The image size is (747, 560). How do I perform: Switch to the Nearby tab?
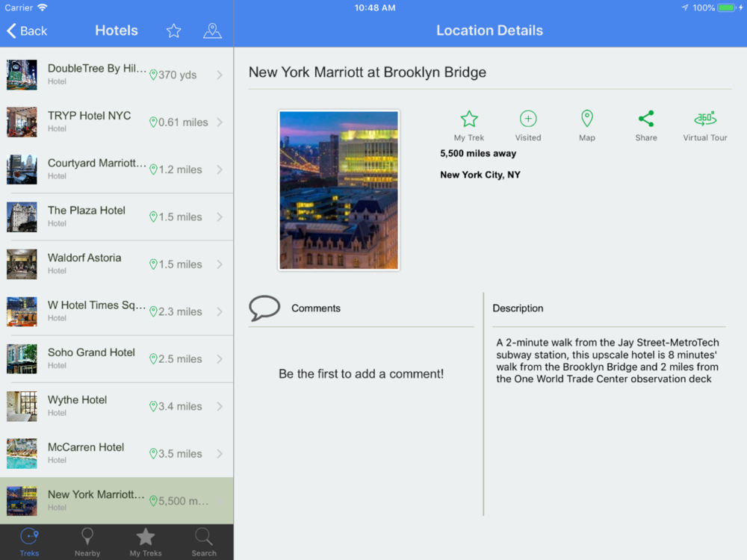[87, 542]
